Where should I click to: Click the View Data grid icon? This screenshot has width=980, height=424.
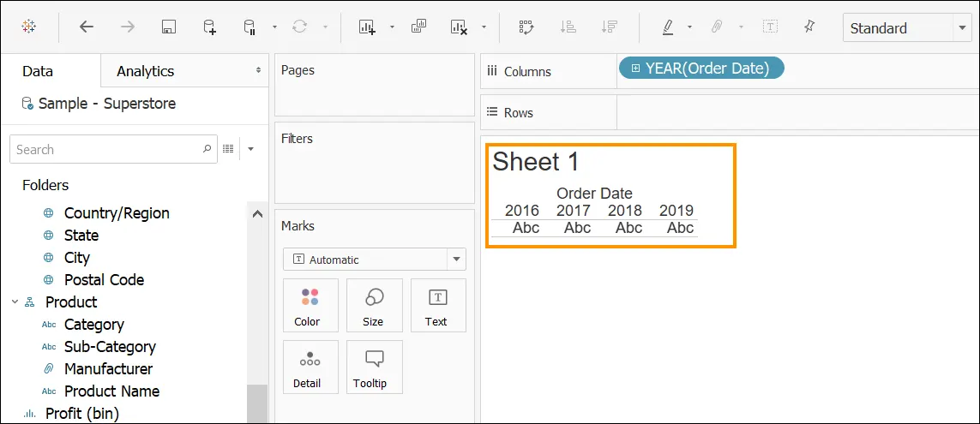pyautogui.click(x=228, y=149)
